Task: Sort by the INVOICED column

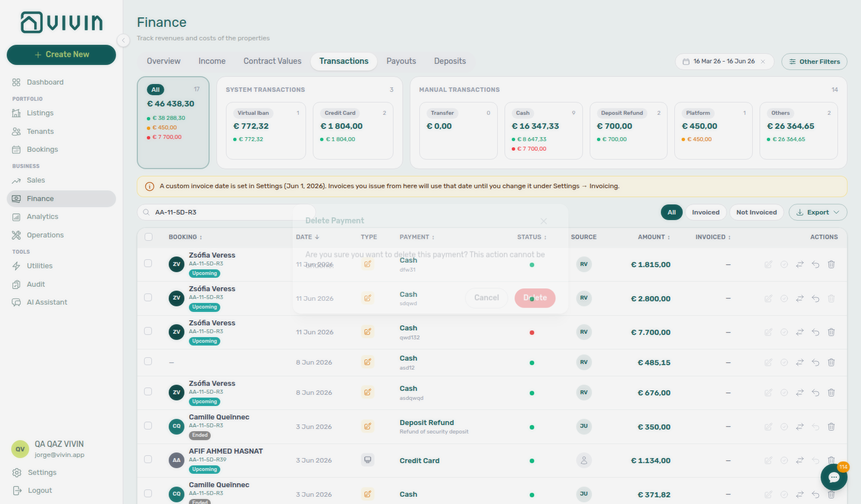Action: pyautogui.click(x=713, y=237)
